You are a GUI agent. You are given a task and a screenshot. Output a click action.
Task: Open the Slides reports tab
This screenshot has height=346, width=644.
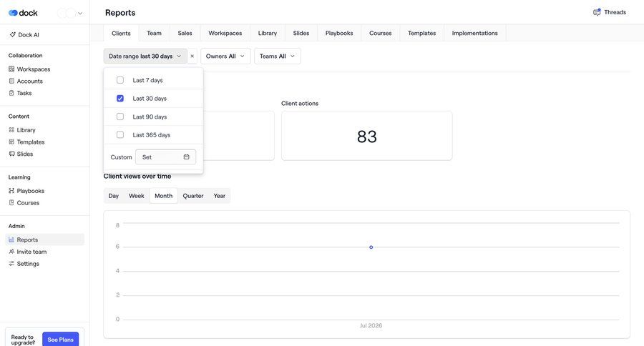pos(301,34)
